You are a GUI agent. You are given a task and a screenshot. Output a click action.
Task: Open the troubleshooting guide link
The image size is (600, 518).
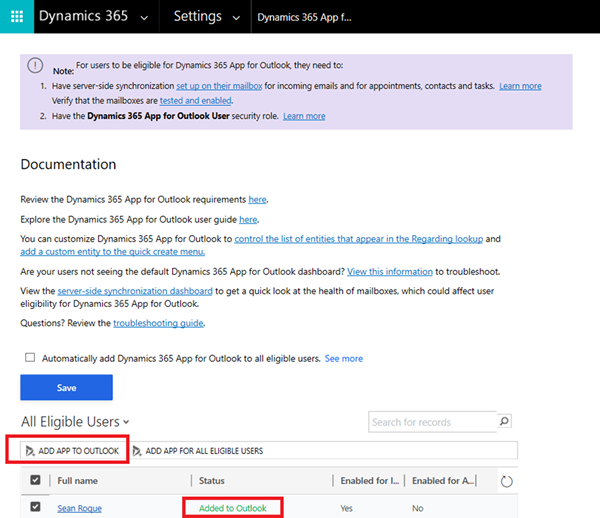point(158,323)
